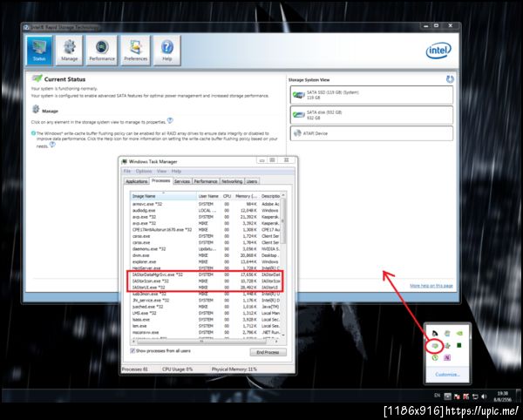Screen dimensions: 523x420
Task: Open the Preferences toolbar page
Action: click(135, 51)
